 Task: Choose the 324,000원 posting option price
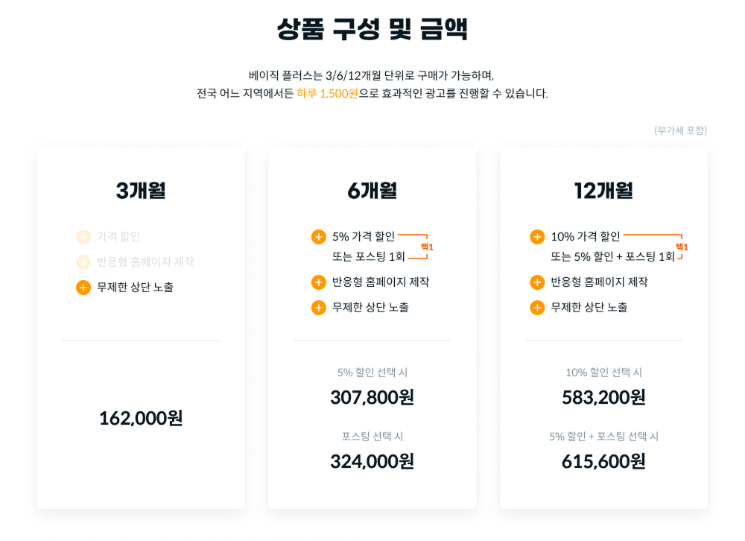372,461
